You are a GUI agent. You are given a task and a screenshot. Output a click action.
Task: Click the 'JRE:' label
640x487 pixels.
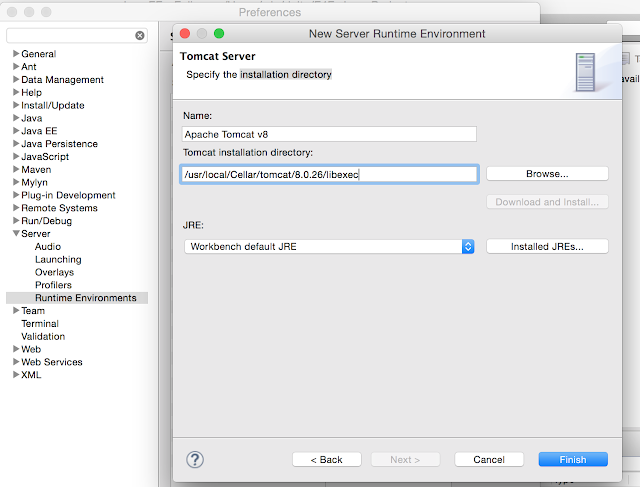point(193,225)
